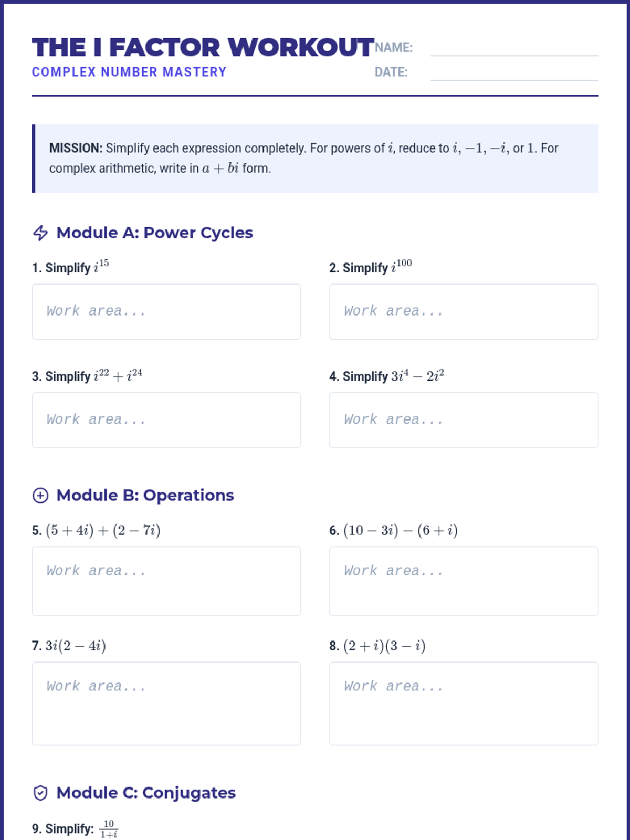The height and width of the screenshot is (840, 630).
Task: Click work area under Simplify i^100
Action: 464,312
